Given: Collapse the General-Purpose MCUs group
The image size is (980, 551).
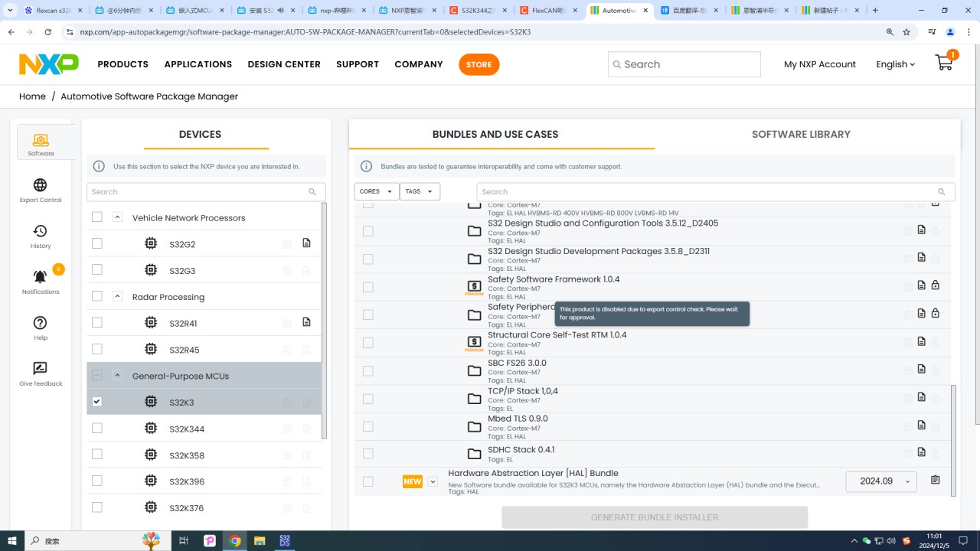Looking at the screenshot, I should 117,374.
